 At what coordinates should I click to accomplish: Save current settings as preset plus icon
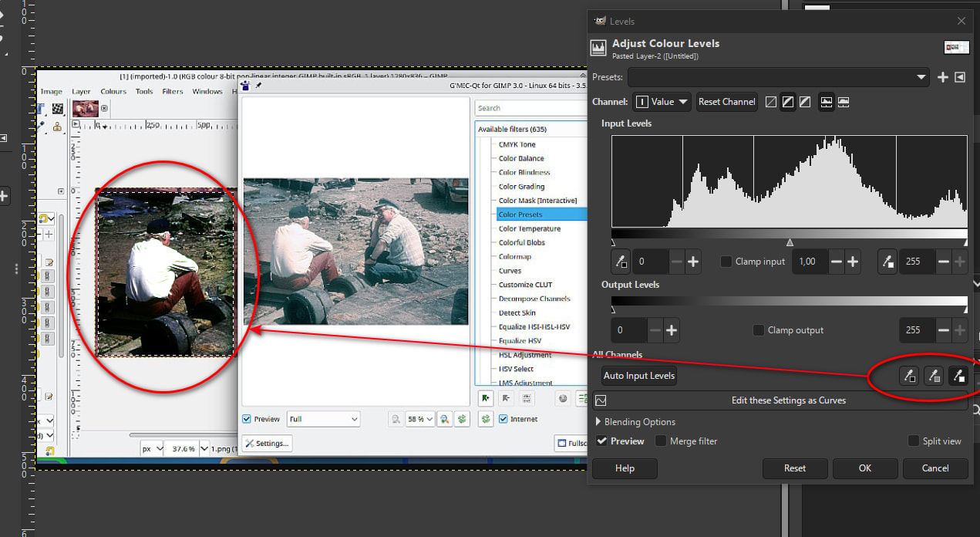(x=942, y=77)
